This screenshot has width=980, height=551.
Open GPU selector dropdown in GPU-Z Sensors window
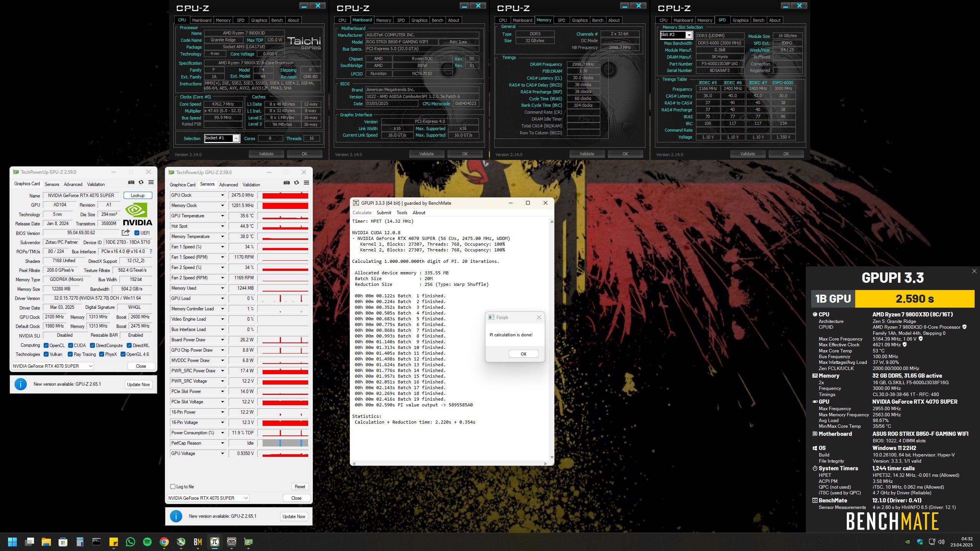(x=208, y=498)
